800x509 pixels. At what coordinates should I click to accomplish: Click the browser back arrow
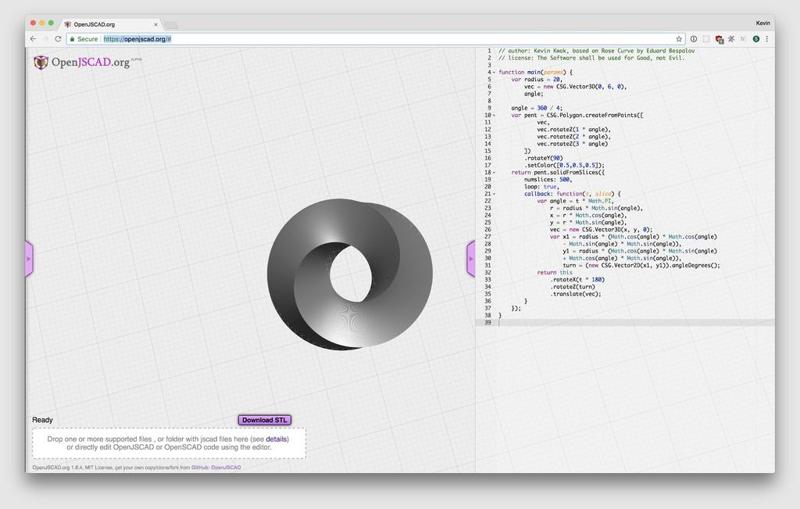click(33, 39)
